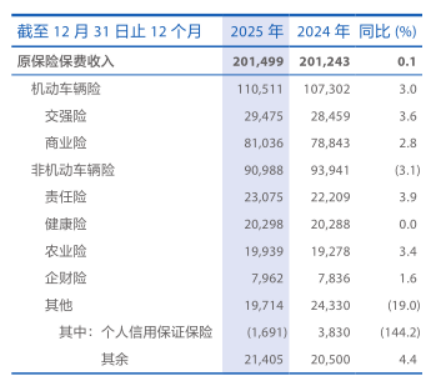
Task: Select the value 110,511
Action: [x=260, y=89]
